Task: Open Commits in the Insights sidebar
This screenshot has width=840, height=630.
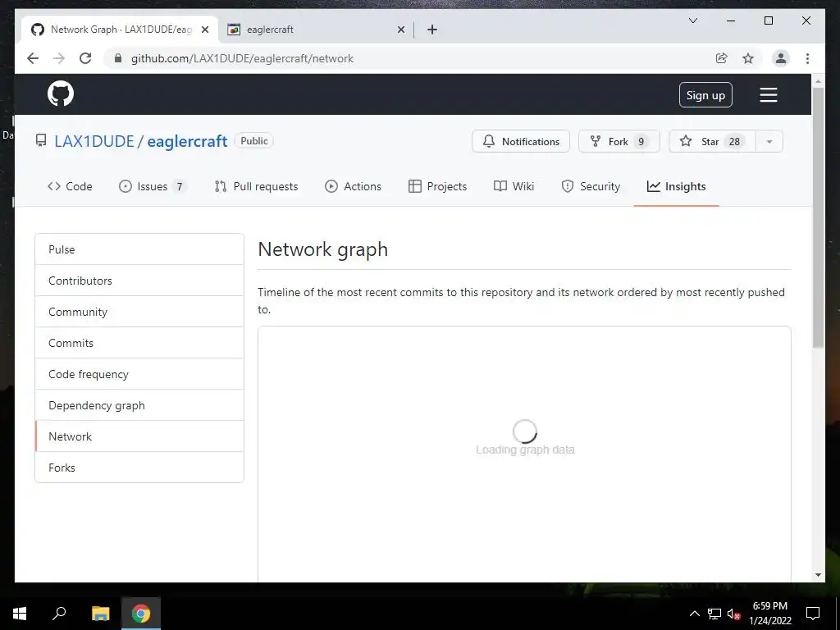Action: click(x=139, y=342)
